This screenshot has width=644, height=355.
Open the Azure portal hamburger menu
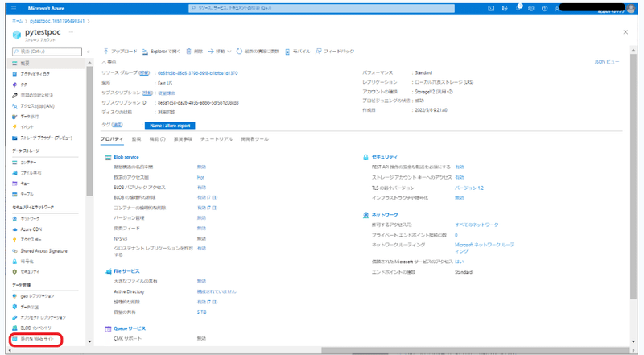click(x=14, y=8)
